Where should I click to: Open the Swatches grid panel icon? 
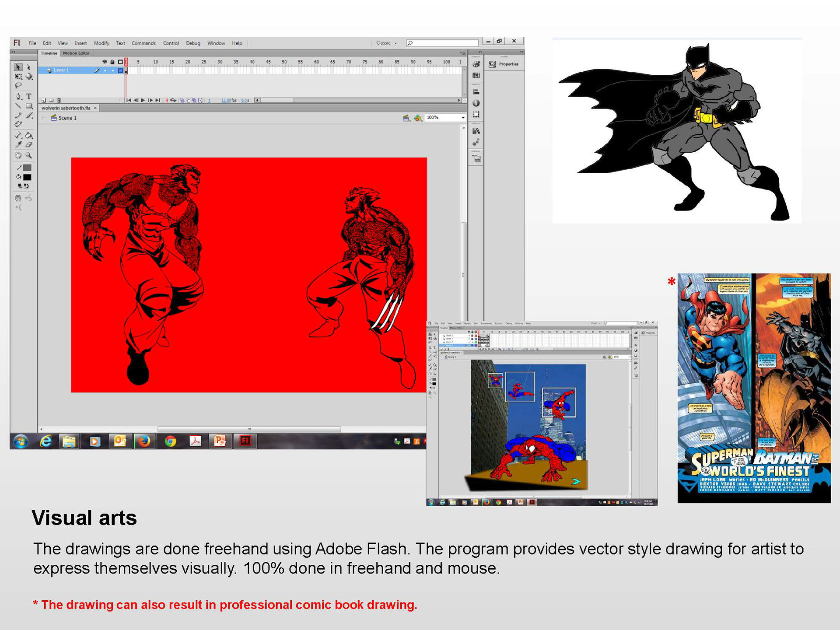pos(476,75)
